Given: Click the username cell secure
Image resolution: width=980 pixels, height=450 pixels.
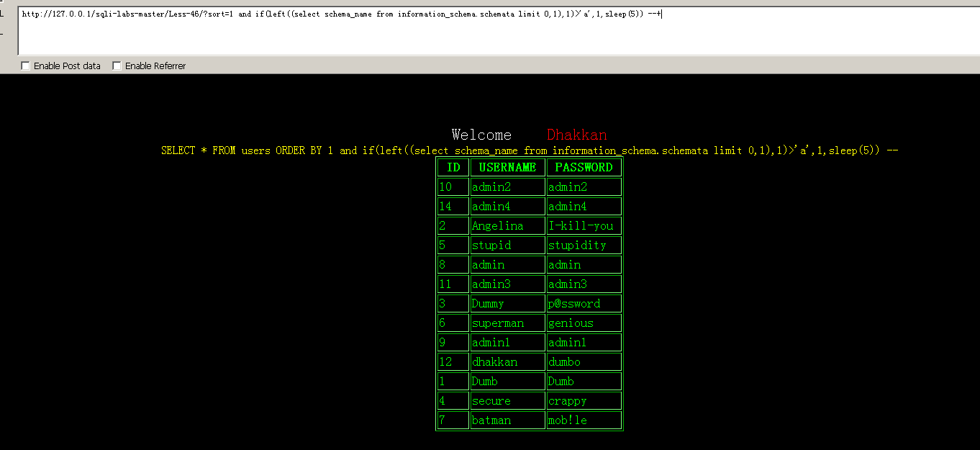Looking at the screenshot, I should pos(508,400).
